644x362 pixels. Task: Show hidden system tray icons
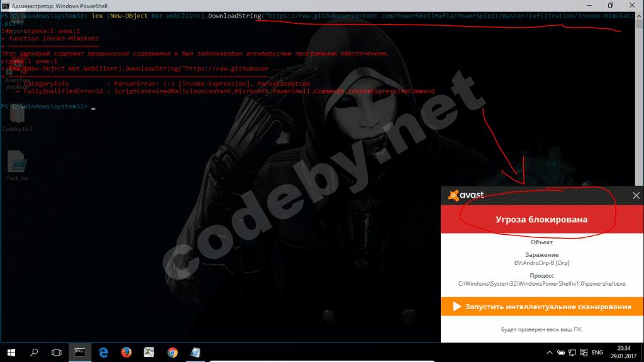click(550, 353)
